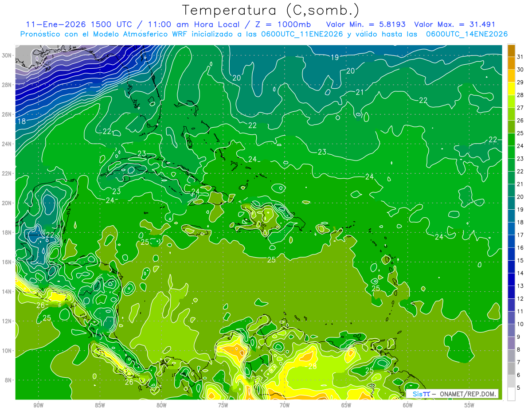Click the value 23 on the color scale
Screen dimensions: 532x411
(x=520, y=158)
